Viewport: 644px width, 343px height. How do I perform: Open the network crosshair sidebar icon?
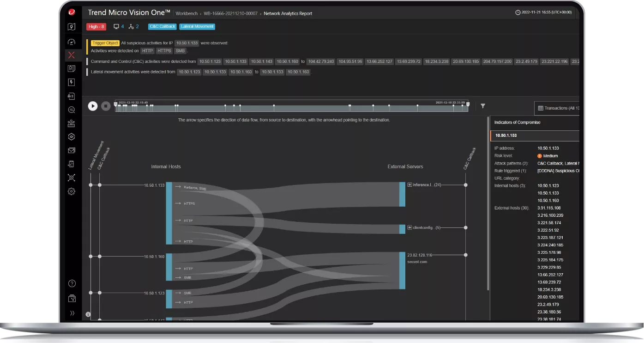point(72,178)
